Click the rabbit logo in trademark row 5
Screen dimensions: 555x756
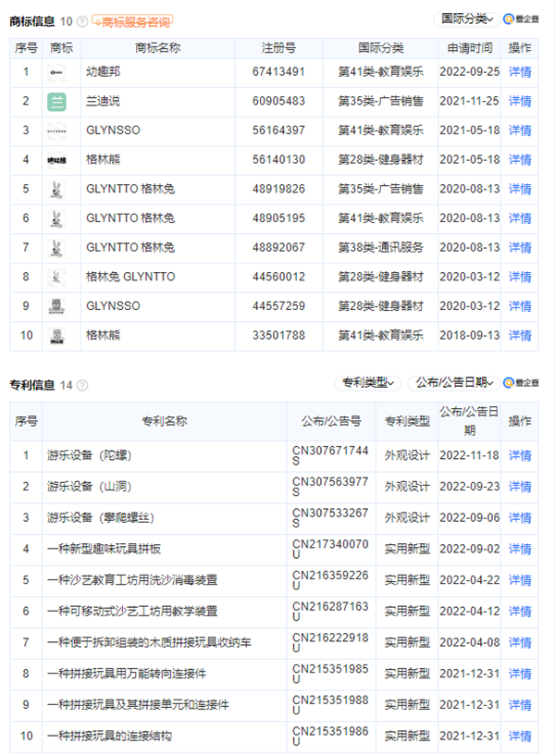tap(57, 189)
